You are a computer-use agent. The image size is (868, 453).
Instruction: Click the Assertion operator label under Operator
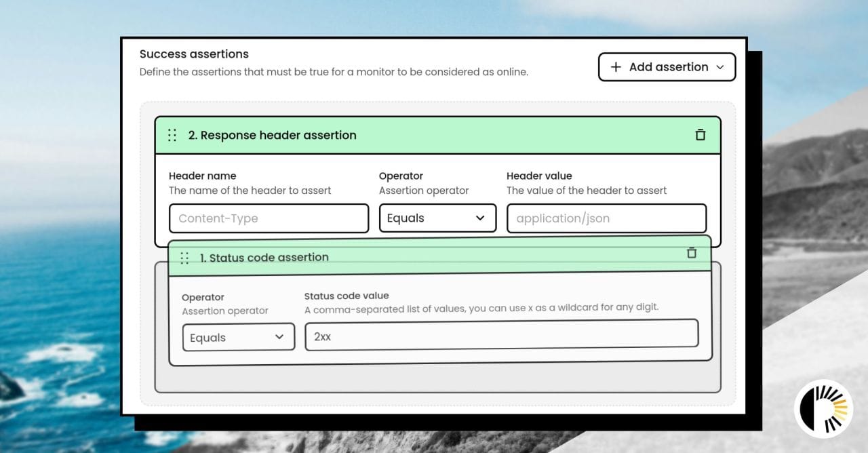point(424,191)
